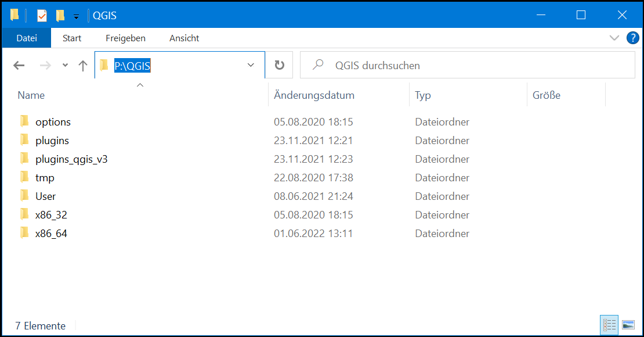Click the New Folder icon in title bar
Image resolution: width=644 pixels, height=337 pixels.
click(x=60, y=16)
